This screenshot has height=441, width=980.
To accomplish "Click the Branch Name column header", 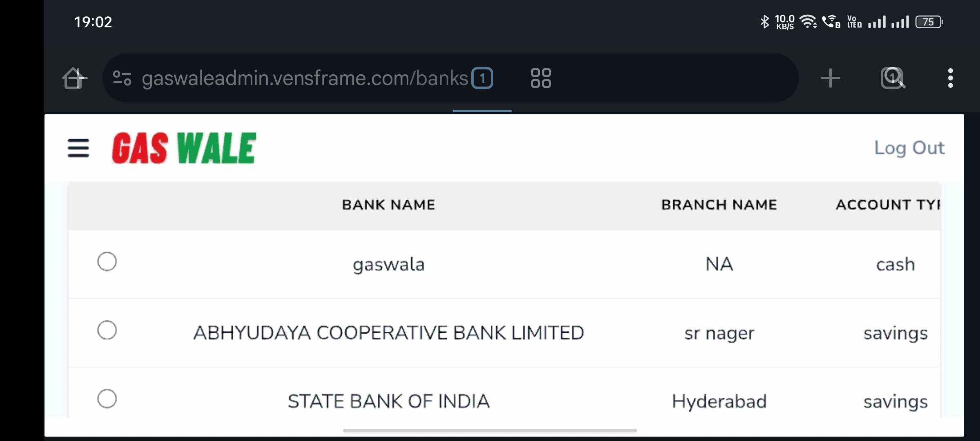I will tap(719, 205).
